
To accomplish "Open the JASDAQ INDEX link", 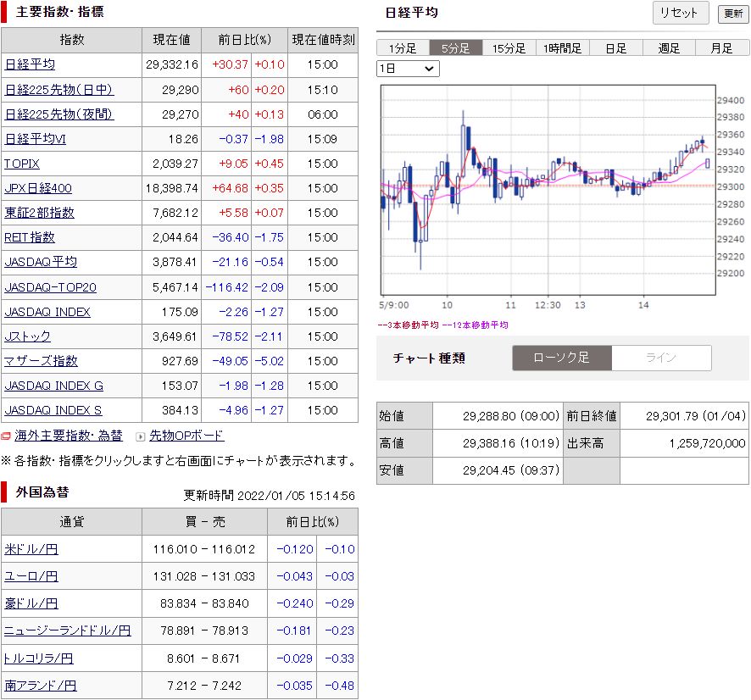I will click(47, 312).
